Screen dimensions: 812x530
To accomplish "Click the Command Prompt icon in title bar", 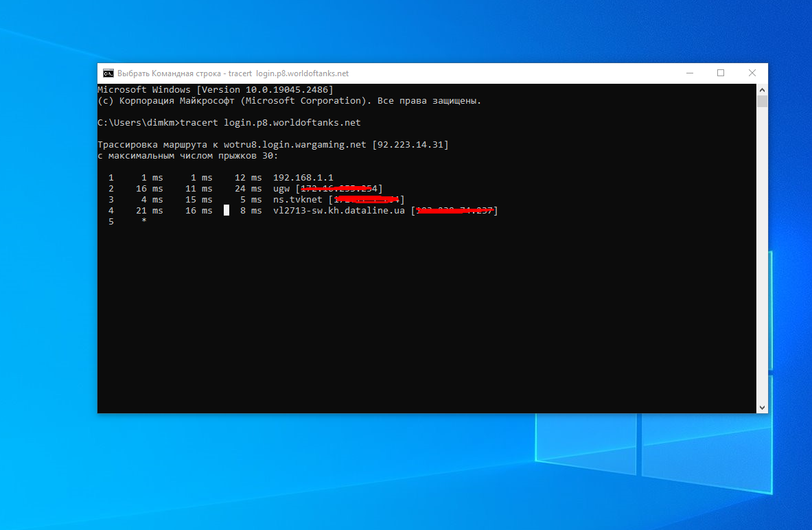I will tap(108, 73).
